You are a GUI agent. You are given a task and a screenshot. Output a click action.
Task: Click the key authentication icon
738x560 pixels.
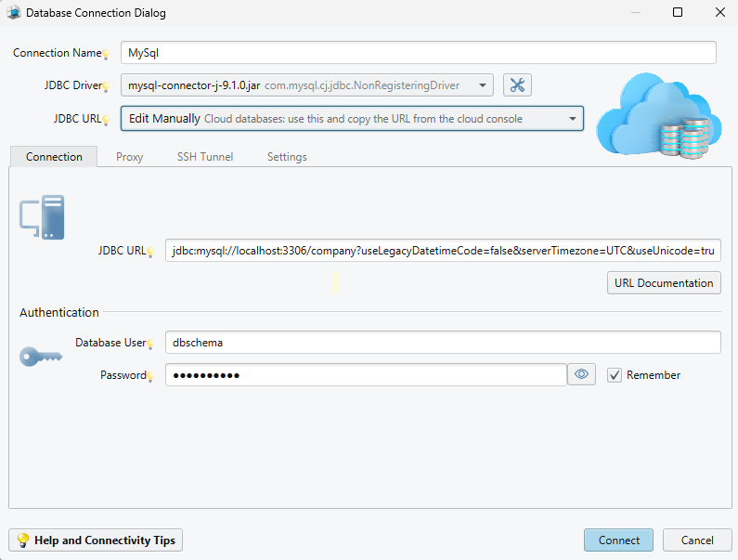tap(41, 356)
